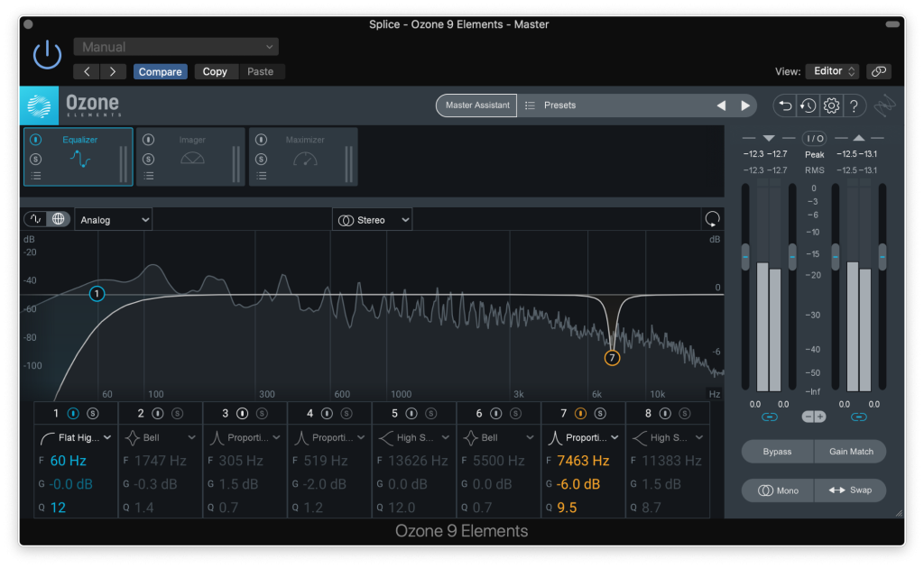The width and height of the screenshot is (924, 568).
Task: Link input gain channels below left meter
Action: [x=769, y=417]
